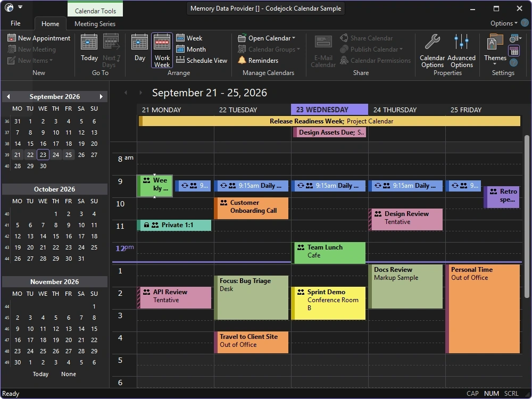The image size is (532, 399).
Task: Select the Docs Review appointment
Action: click(405, 286)
